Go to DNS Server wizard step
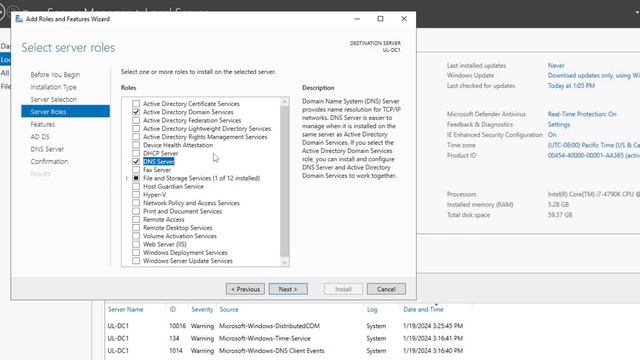 click(x=47, y=149)
